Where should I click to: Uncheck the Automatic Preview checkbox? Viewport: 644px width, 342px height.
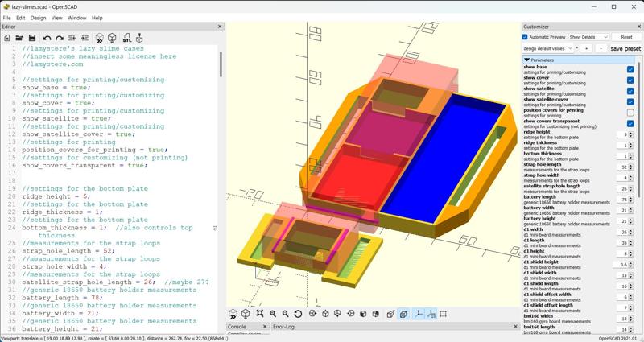525,37
